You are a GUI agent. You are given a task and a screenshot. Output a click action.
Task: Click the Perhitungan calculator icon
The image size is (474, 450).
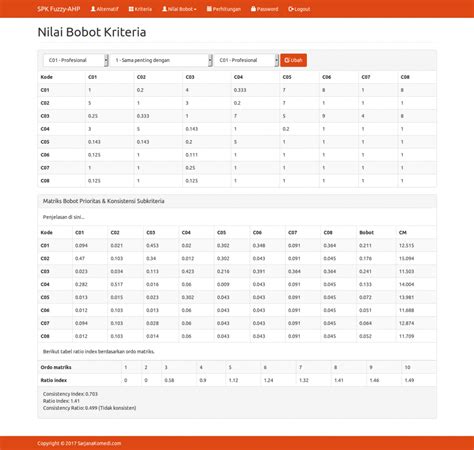click(209, 9)
